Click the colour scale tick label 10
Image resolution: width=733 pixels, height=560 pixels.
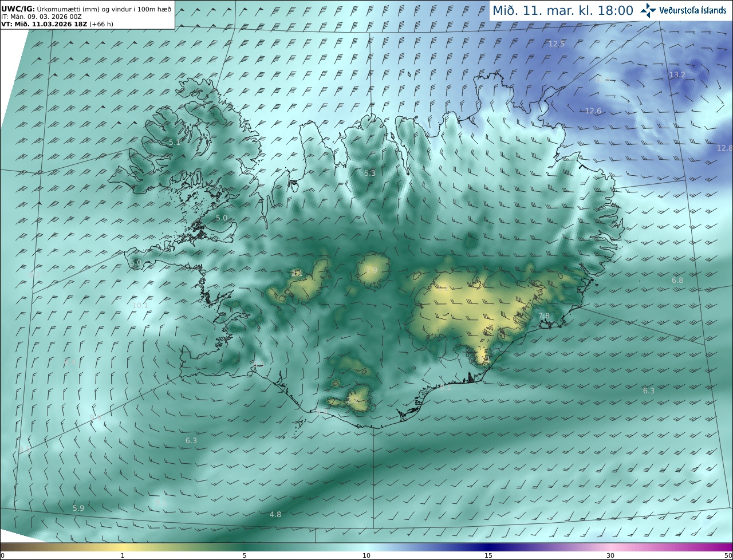(x=366, y=555)
